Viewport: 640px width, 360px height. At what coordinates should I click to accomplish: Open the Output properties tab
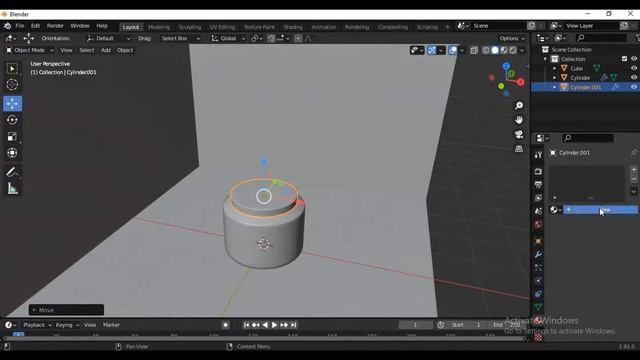coord(538,184)
